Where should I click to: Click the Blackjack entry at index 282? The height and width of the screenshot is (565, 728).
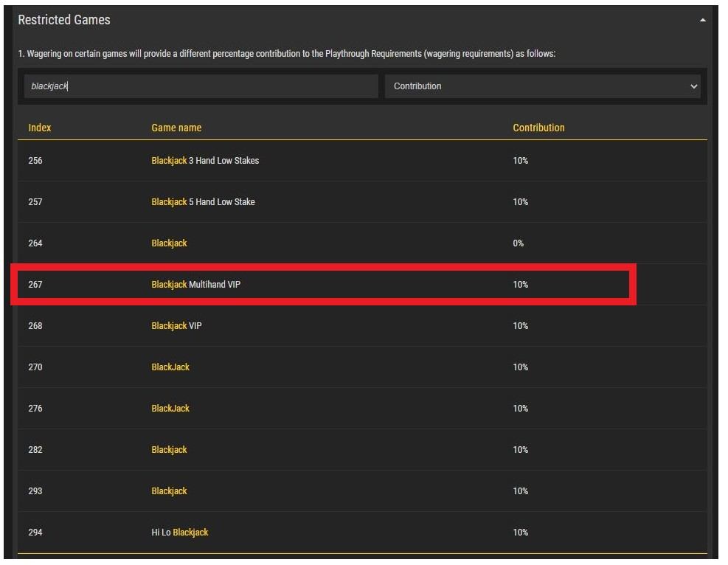click(169, 450)
